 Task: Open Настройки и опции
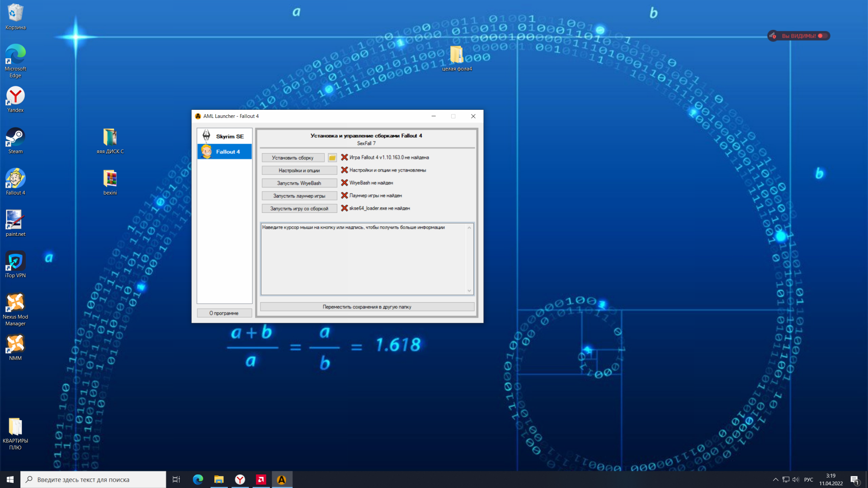(x=299, y=170)
